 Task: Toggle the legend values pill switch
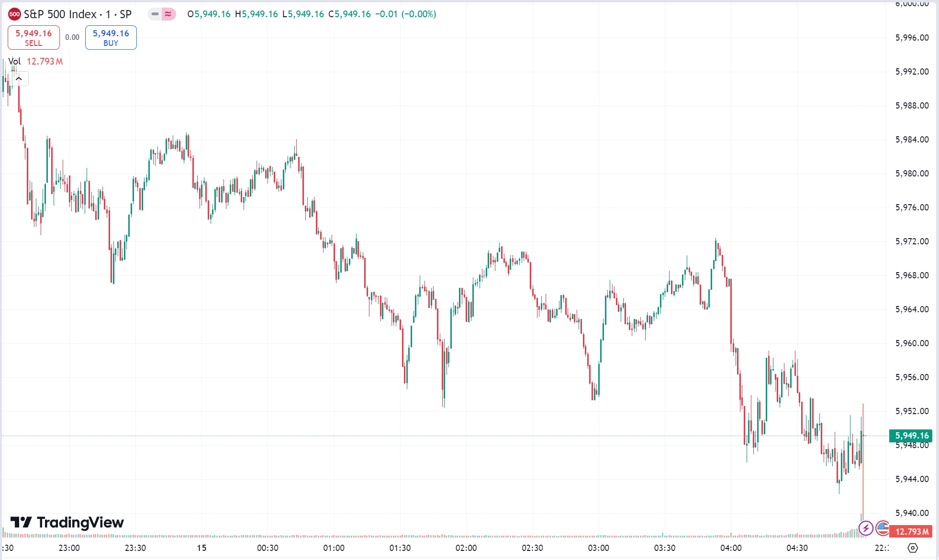161,14
